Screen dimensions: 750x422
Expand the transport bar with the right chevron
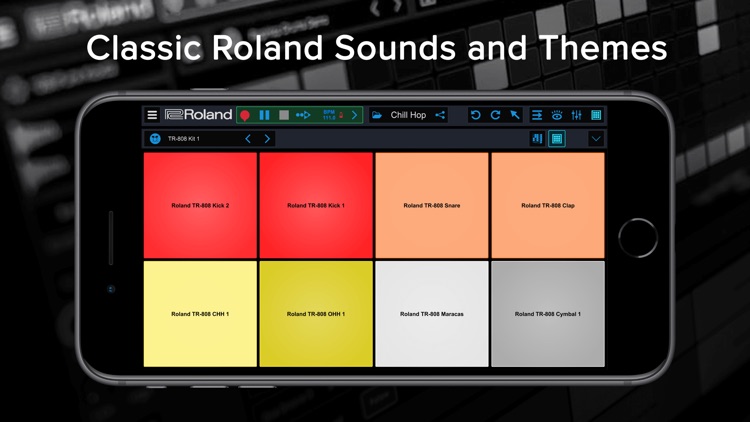coord(354,115)
